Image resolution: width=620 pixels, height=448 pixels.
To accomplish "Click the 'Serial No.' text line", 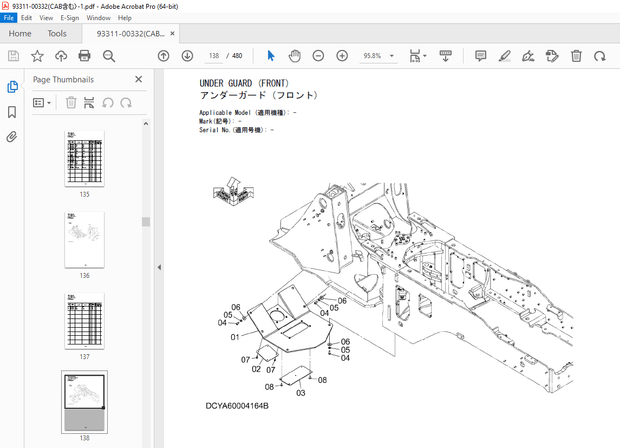I will [236, 130].
